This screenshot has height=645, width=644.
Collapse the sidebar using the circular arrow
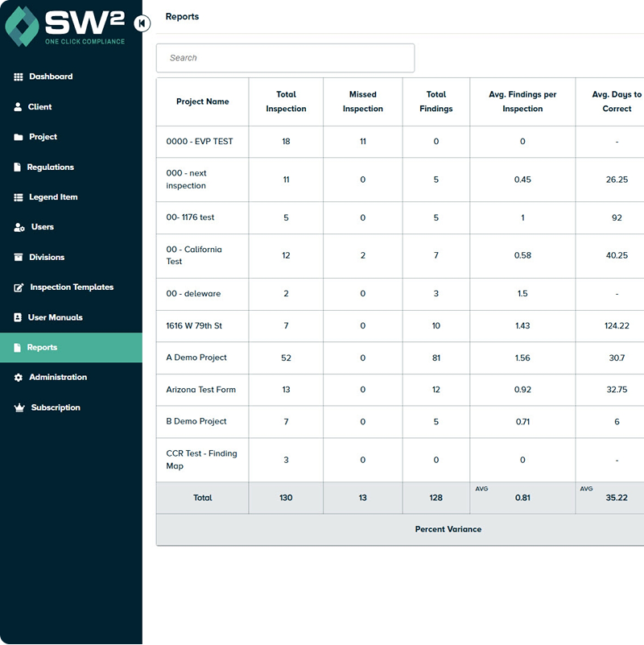[142, 24]
